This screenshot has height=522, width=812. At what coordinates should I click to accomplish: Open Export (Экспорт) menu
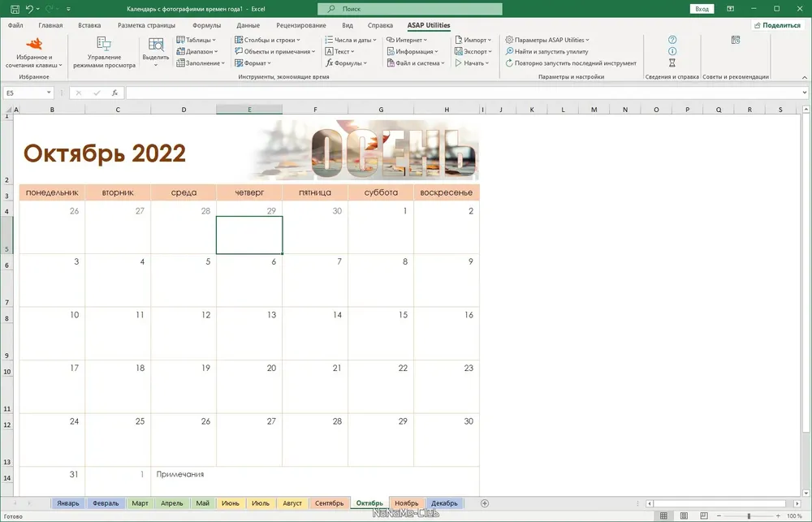(x=473, y=51)
